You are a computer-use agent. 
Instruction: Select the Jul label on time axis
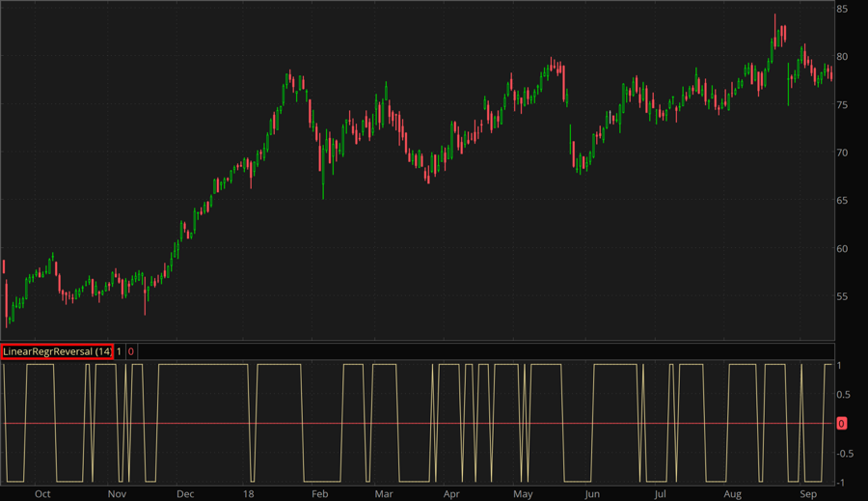click(x=660, y=493)
